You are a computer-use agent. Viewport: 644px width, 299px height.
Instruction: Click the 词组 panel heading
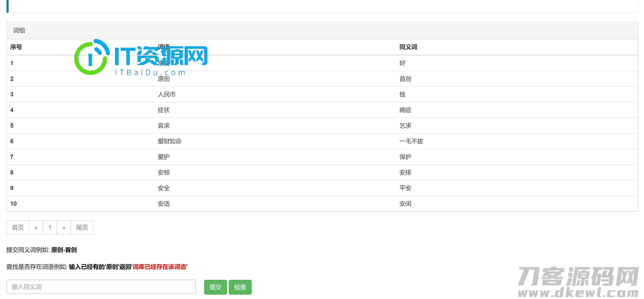[x=19, y=31]
